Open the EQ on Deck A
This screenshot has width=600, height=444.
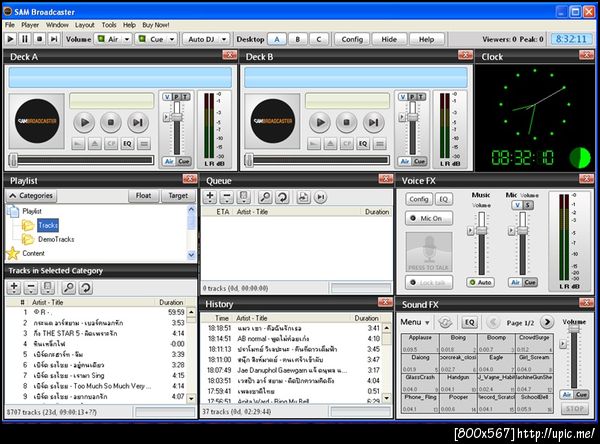point(127,144)
